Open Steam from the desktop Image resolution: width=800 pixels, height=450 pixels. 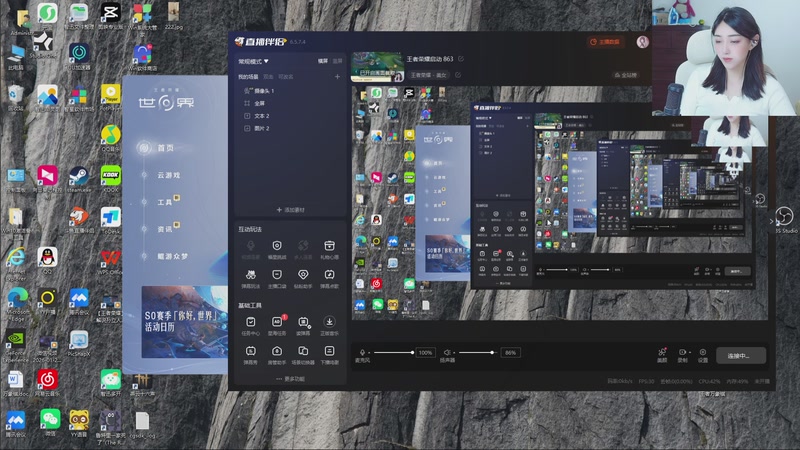tap(79, 176)
